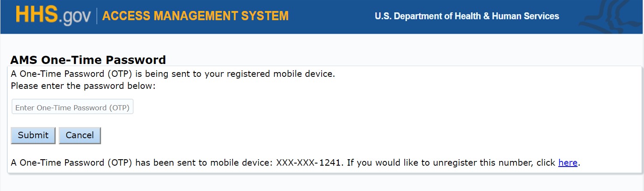Click the masked number XXX-XXX-1241
This screenshot has height=191, width=644.
(309, 163)
